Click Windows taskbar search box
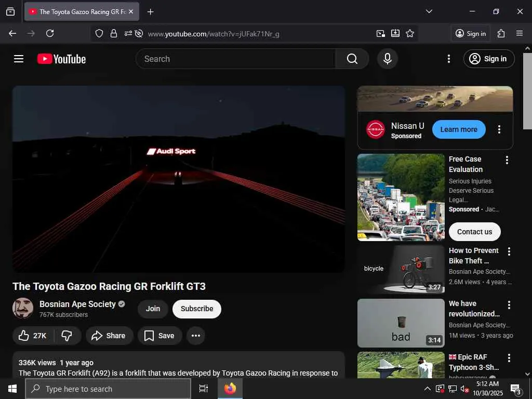The width and height of the screenshot is (532, 399). click(x=108, y=389)
